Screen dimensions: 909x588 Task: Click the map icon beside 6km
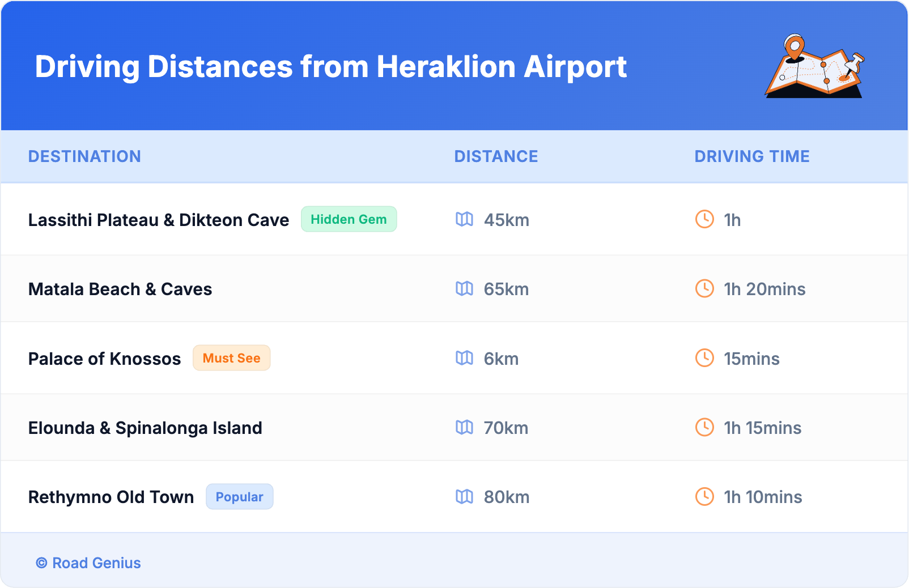pyautogui.click(x=464, y=358)
